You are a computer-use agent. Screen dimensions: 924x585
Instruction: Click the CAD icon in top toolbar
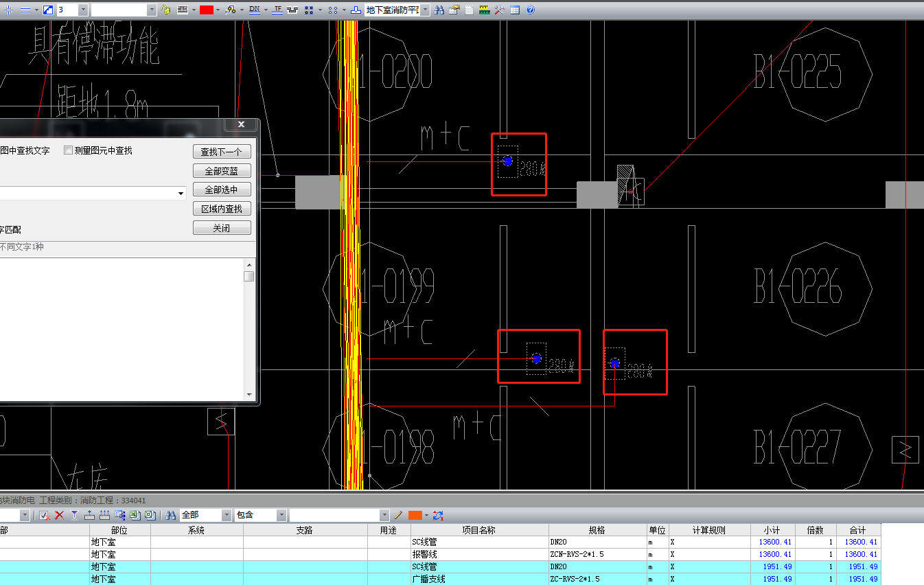[183, 10]
